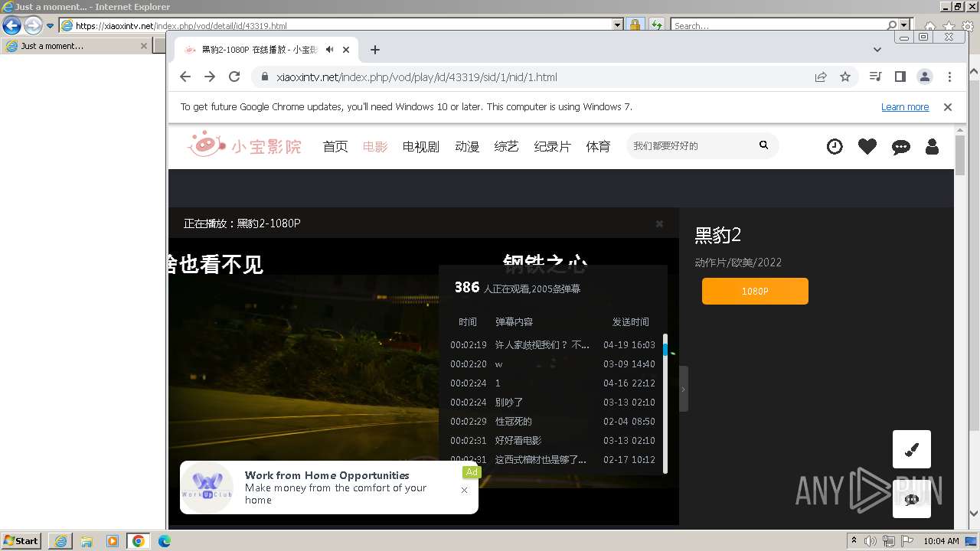Open the 动漫 navigation item
The height and width of the screenshot is (551, 980).
(x=467, y=146)
